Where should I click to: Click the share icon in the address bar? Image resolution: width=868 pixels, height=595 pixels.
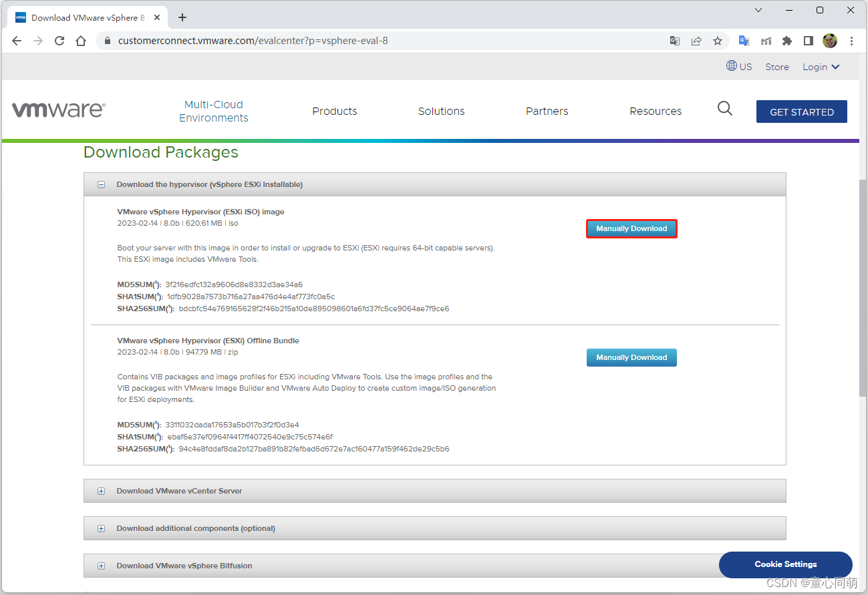[696, 41]
